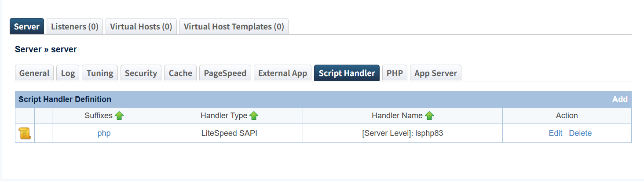Image resolution: width=644 pixels, height=182 pixels.
Task: Open the Cache tab
Action: [180, 73]
